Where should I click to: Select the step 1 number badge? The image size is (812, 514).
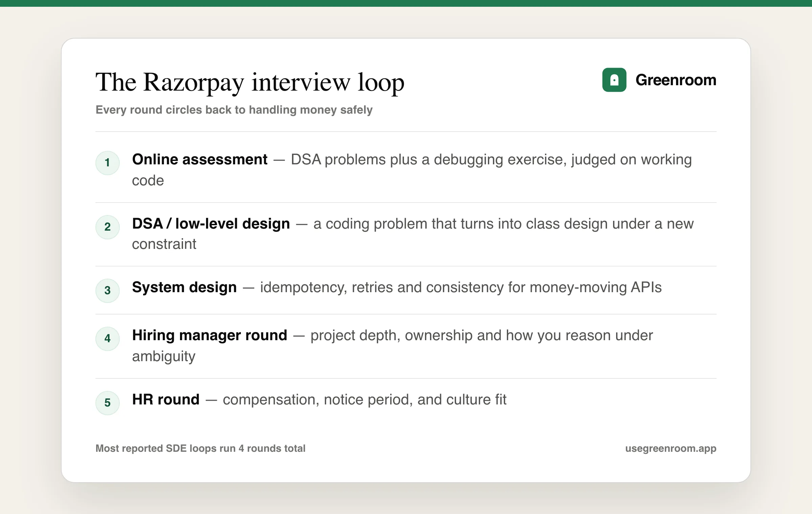click(108, 163)
